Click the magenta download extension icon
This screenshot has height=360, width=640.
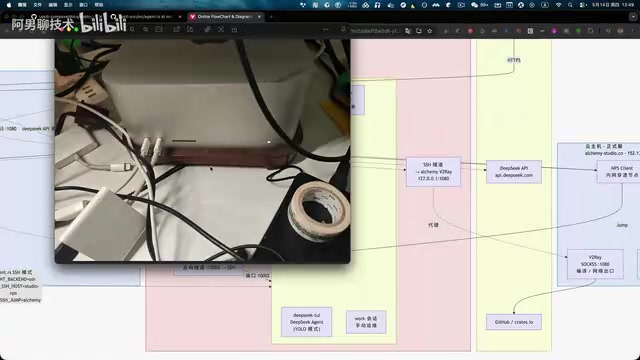[554, 31]
